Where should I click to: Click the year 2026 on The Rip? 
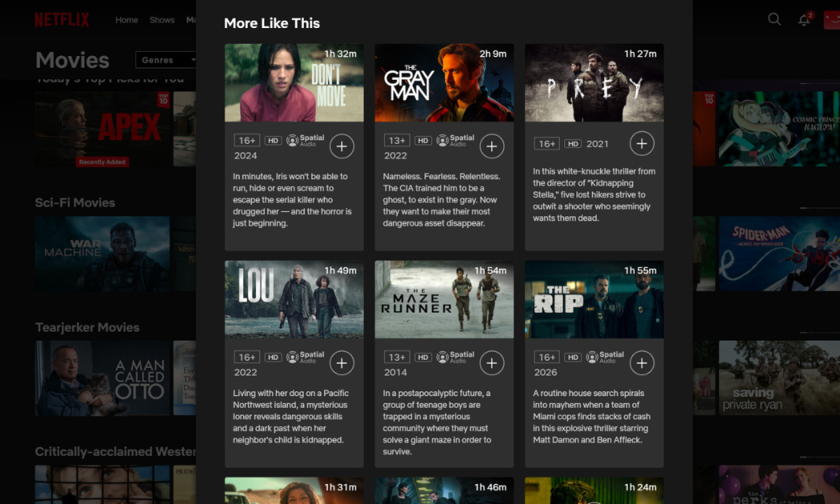[x=545, y=372]
